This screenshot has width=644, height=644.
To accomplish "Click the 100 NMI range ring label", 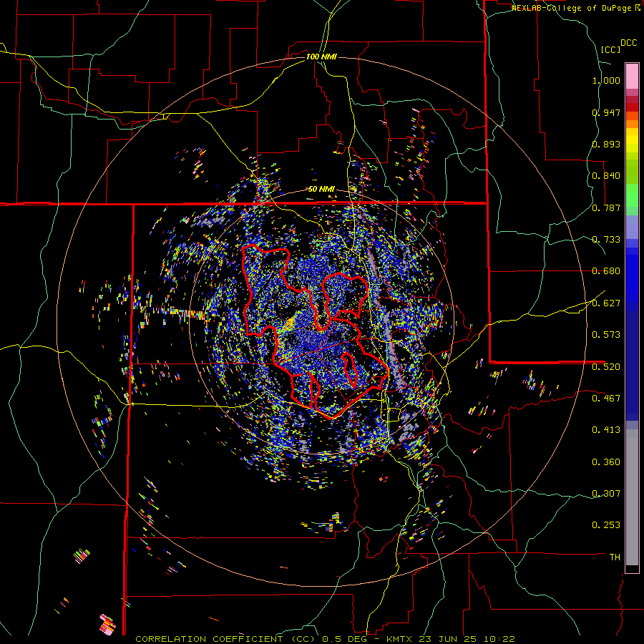I will pyautogui.click(x=321, y=57).
